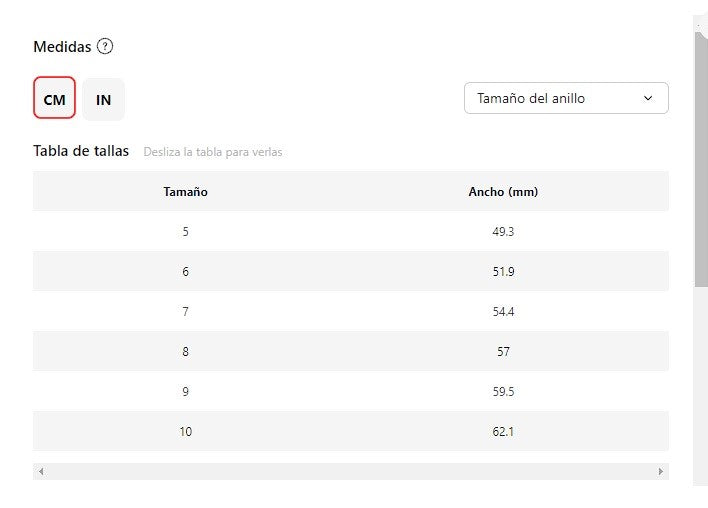Click the Ancho (mm) column header
The height and width of the screenshot is (508, 708).
click(503, 191)
